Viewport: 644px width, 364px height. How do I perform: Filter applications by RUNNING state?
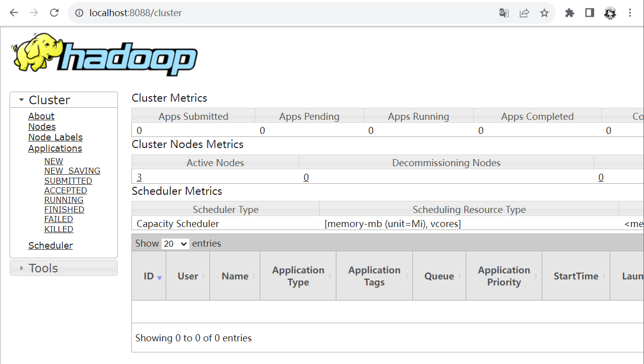pyautogui.click(x=64, y=200)
